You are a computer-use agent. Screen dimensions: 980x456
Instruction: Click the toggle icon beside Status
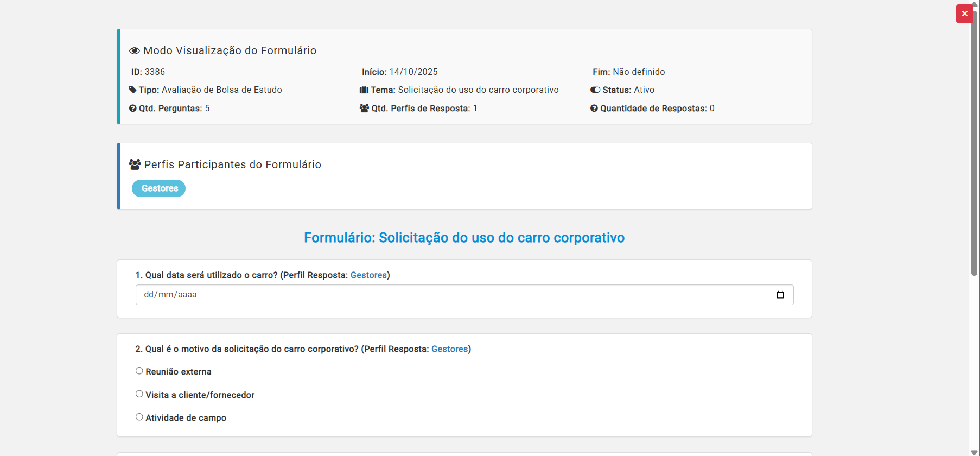[x=595, y=90]
